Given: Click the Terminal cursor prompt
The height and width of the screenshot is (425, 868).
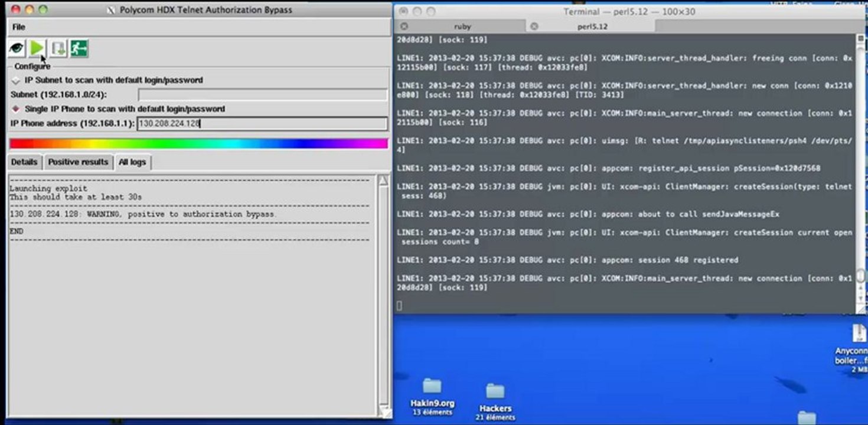Looking at the screenshot, I should pyautogui.click(x=400, y=305).
